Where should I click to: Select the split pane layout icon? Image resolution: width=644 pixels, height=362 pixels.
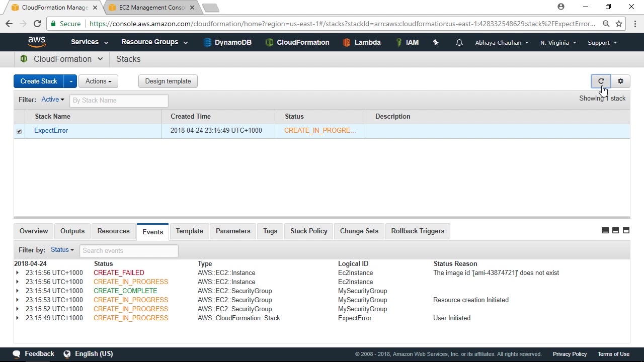[x=615, y=230]
